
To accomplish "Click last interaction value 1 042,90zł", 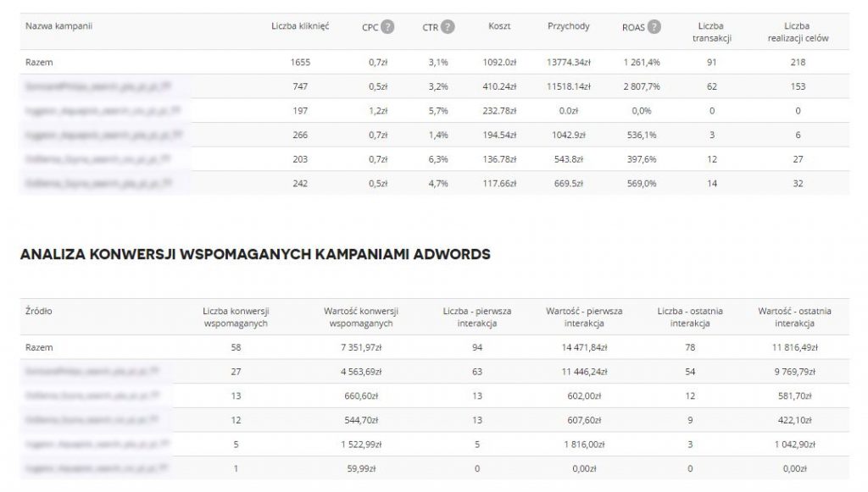I will tap(794, 445).
